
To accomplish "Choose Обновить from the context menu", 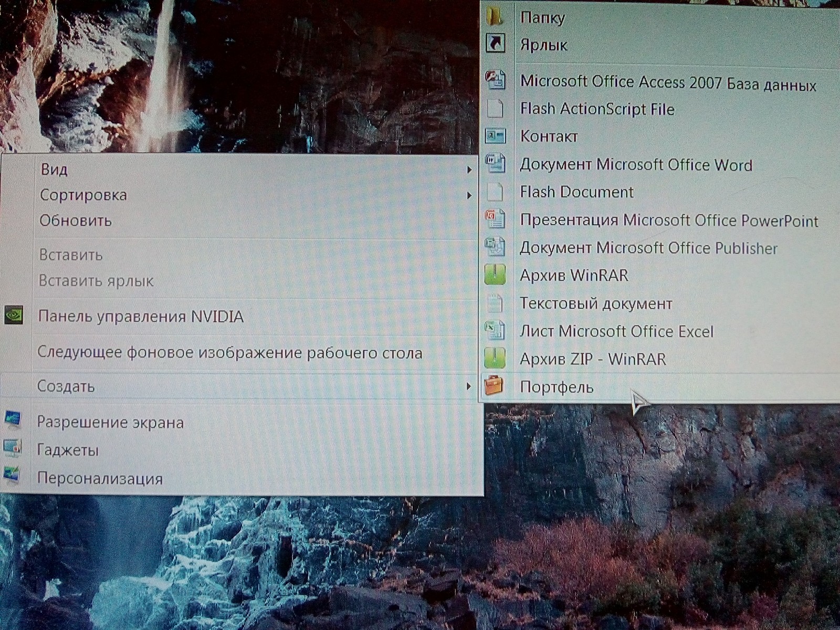I will coord(76,220).
